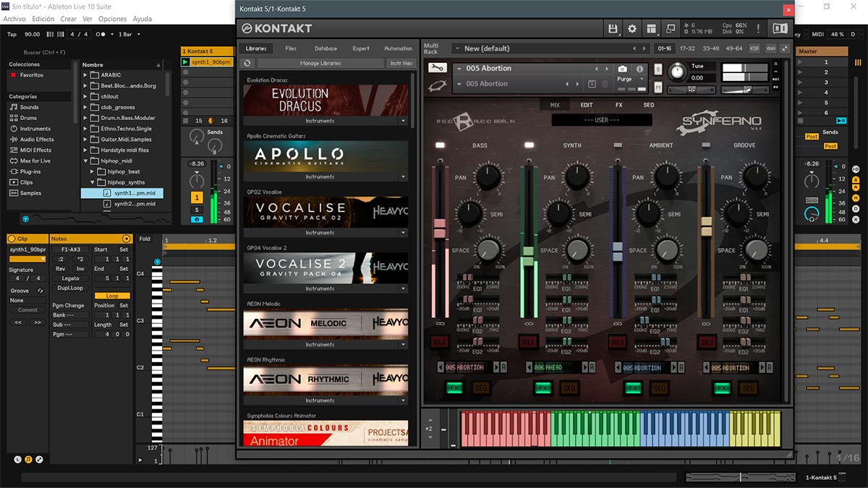The height and width of the screenshot is (488, 868).
Task: Toggle the instrument Solo S button in Kontakt
Action: pos(658,69)
